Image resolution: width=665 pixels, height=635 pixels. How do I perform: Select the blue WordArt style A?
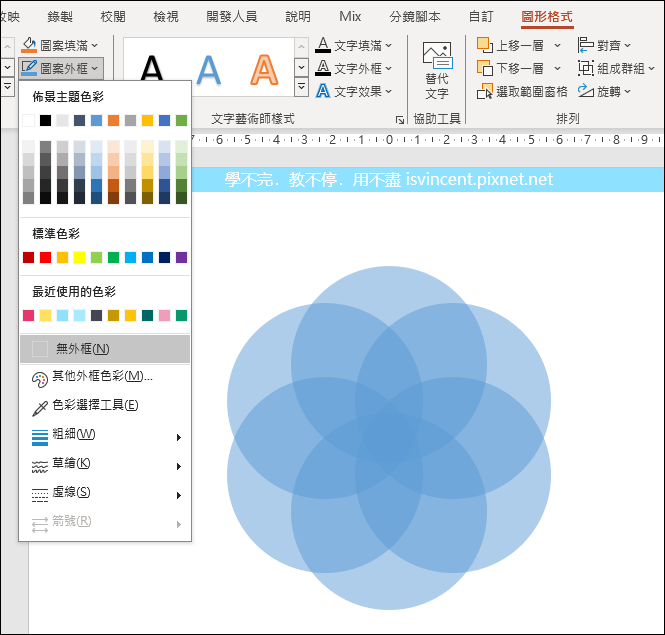point(208,70)
